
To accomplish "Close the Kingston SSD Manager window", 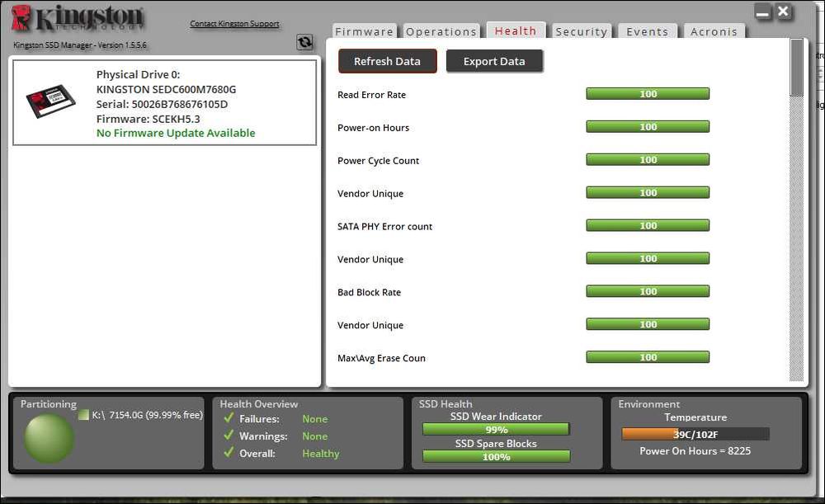I will point(784,12).
